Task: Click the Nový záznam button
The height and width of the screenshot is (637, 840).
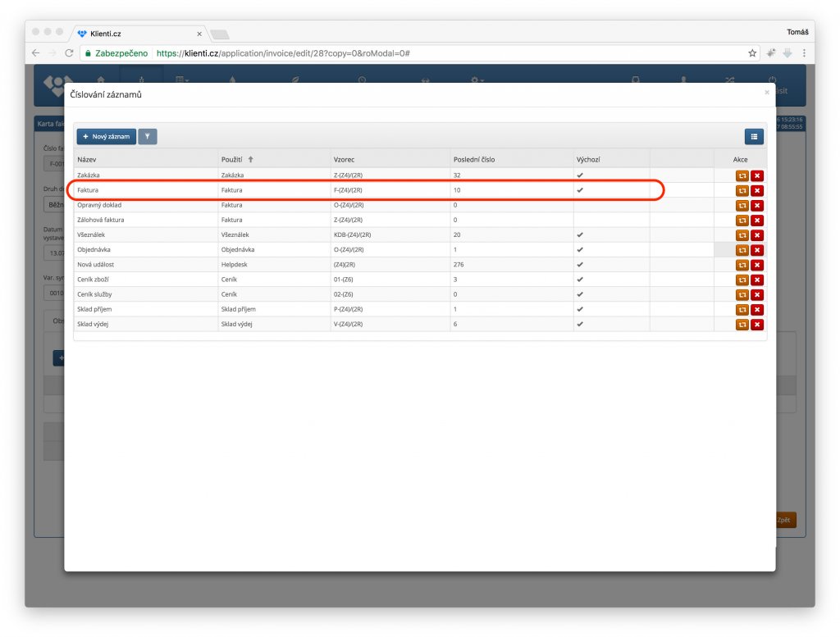Action: [107, 137]
